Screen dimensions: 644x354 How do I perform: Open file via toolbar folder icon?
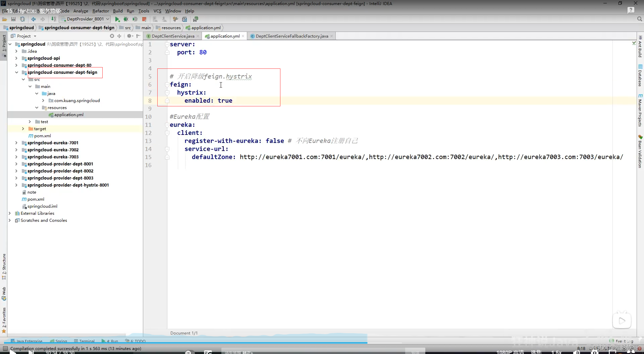click(x=5, y=19)
